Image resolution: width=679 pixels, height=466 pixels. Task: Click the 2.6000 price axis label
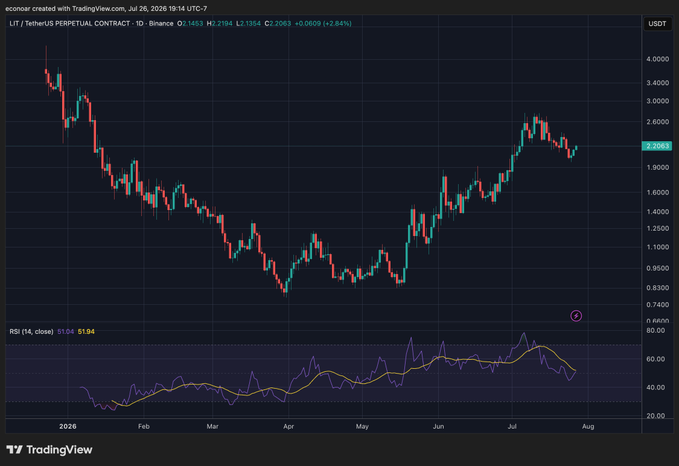click(657, 122)
